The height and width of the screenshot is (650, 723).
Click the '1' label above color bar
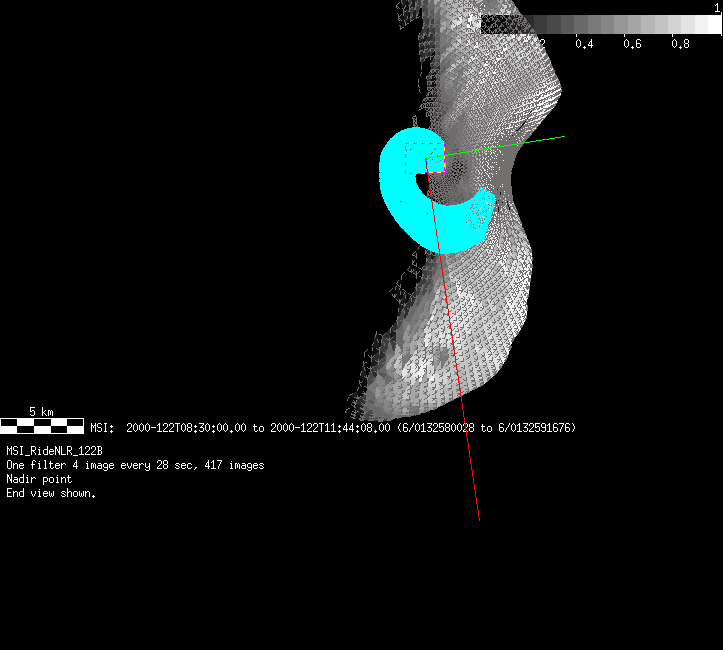point(717,7)
